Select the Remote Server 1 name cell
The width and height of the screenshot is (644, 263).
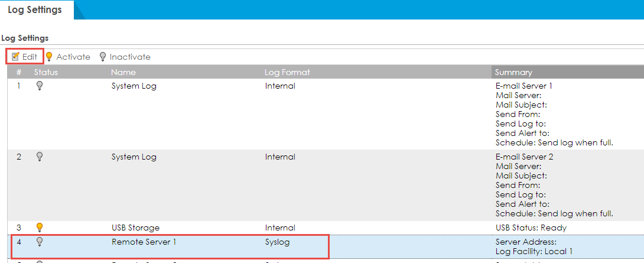(x=144, y=242)
